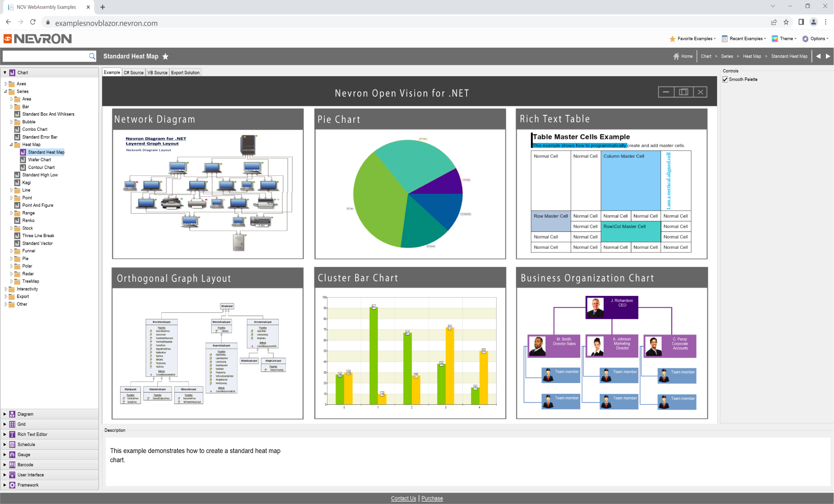Click the search magnifier icon
Screen dimensions: 834x504
[x=92, y=56]
